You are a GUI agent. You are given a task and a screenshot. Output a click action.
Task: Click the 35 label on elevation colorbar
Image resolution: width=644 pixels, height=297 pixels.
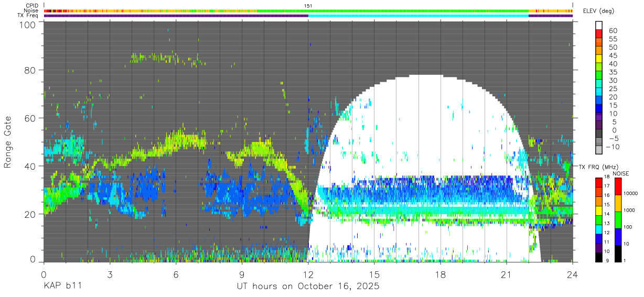coord(612,72)
